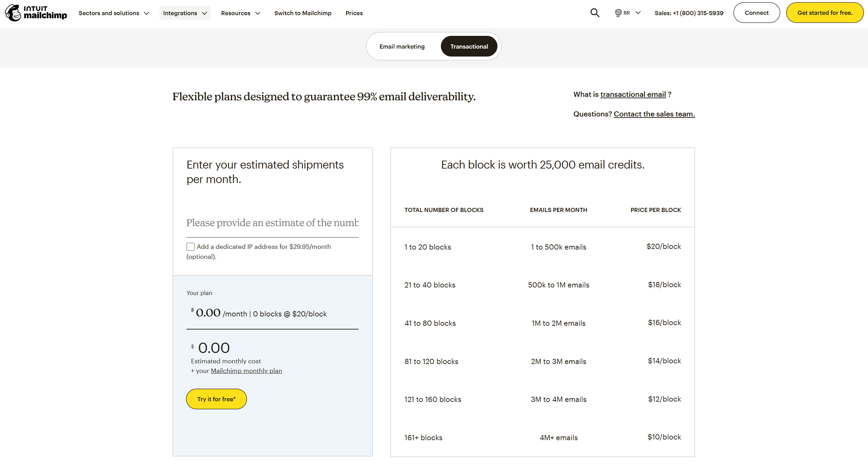Select '21 to 40 blocks' row text
Viewport: 868px width, 465px height.
tap(430, 285)
